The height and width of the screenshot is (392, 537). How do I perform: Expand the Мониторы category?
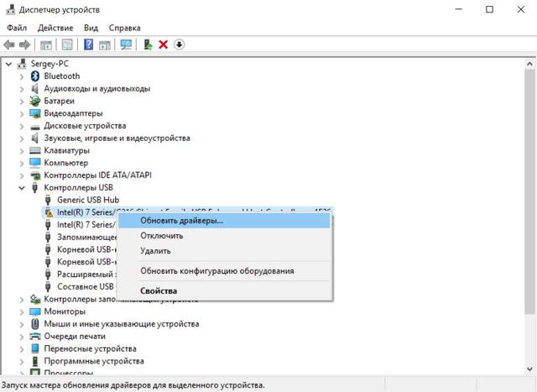point(23,311)
